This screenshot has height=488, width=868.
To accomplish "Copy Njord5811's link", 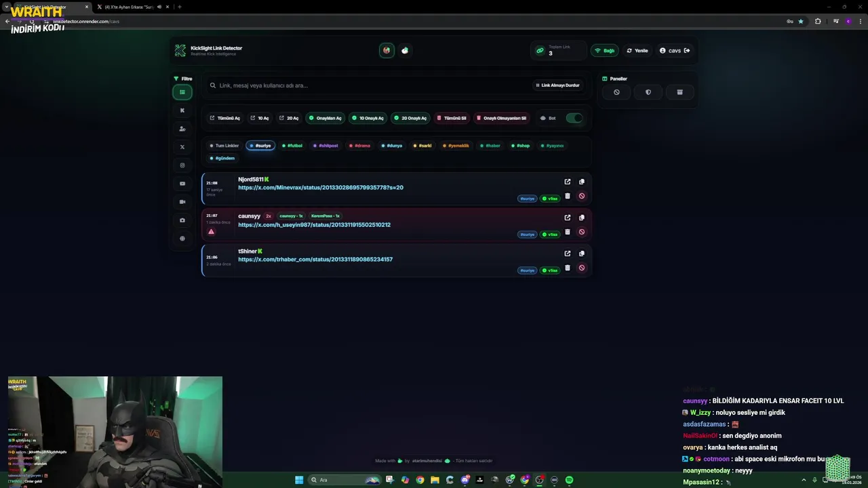I will [x=582, y=182].
